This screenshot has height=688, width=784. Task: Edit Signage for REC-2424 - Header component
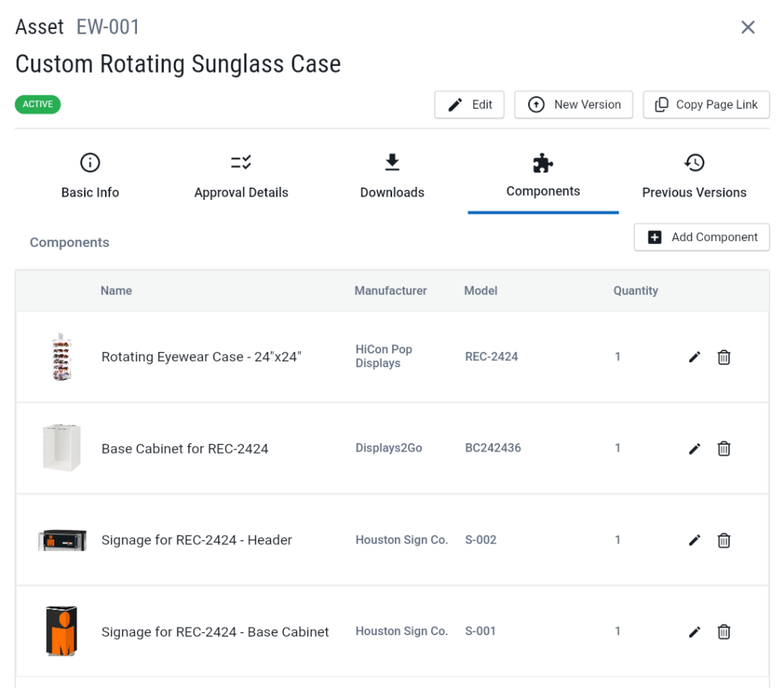coord(694,541)
